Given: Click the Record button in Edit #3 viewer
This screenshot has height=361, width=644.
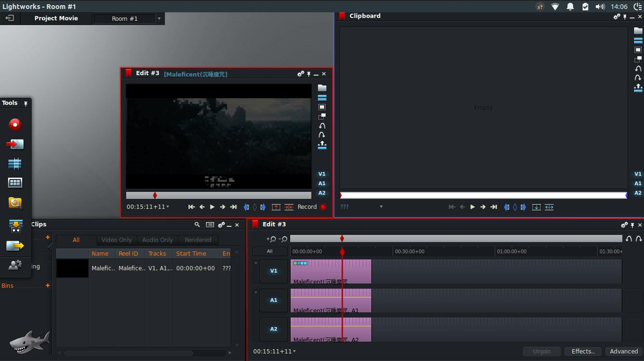Looking at the screenshot, I should point(312,207).
